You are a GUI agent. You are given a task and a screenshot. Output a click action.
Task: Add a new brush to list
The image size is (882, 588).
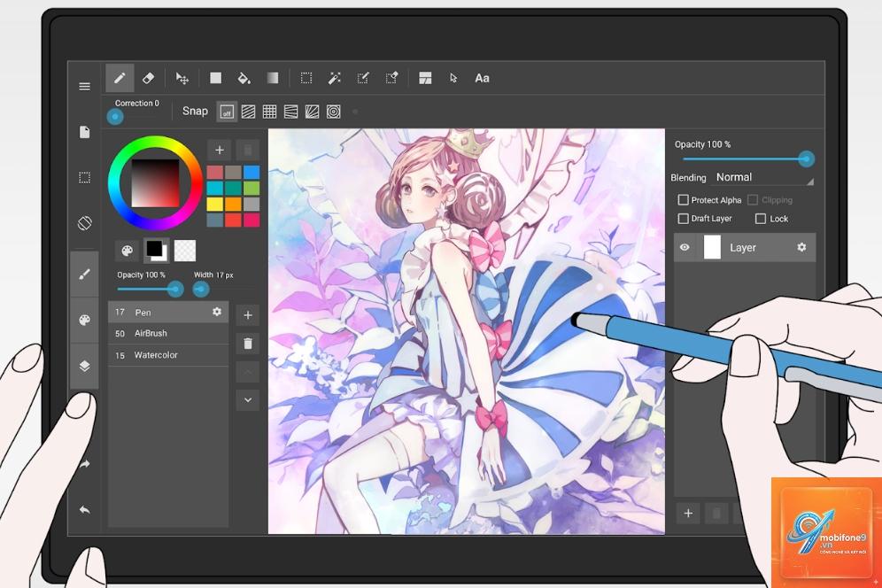tap(247, 315)
